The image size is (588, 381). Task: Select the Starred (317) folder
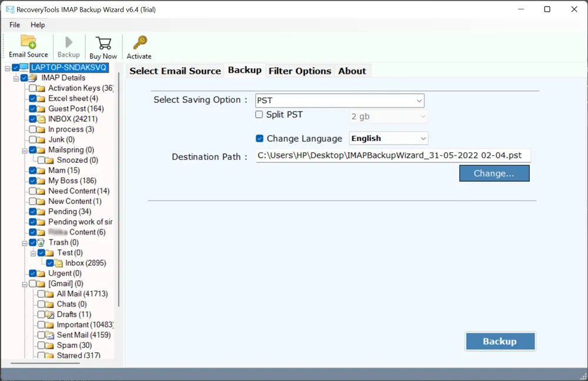point(78,355)
